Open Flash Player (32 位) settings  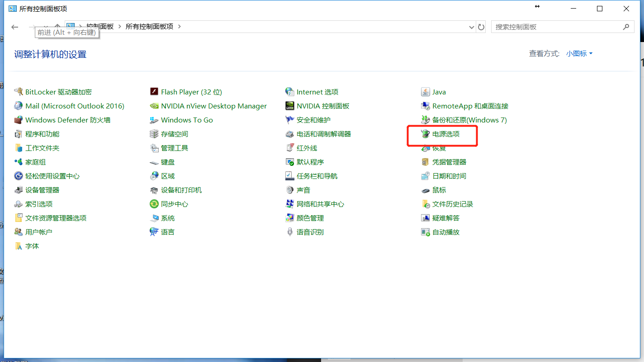pyautogui.click(x=190, y=92)
